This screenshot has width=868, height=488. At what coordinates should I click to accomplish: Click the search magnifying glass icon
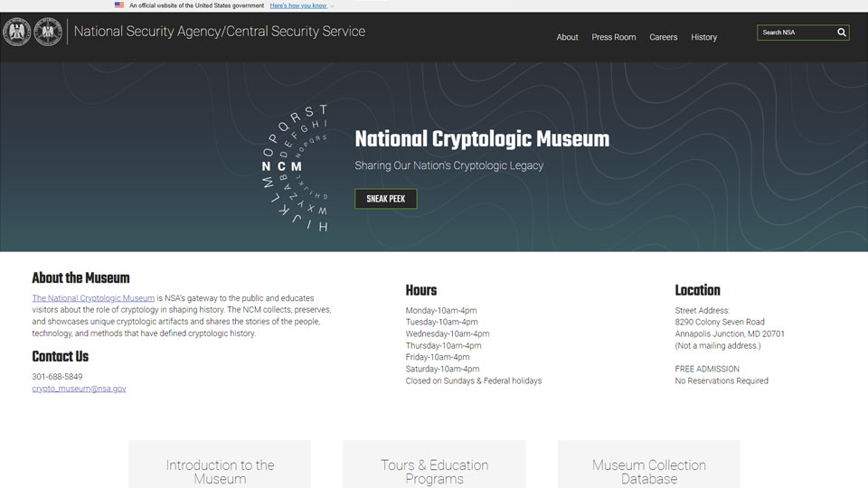coord(842,33)
